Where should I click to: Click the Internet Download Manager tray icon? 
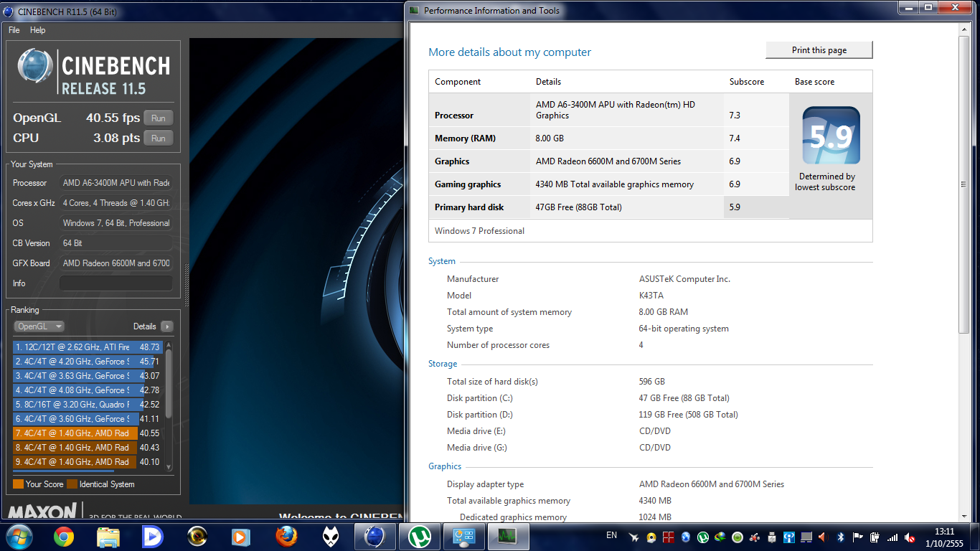[x=720, y=537]
